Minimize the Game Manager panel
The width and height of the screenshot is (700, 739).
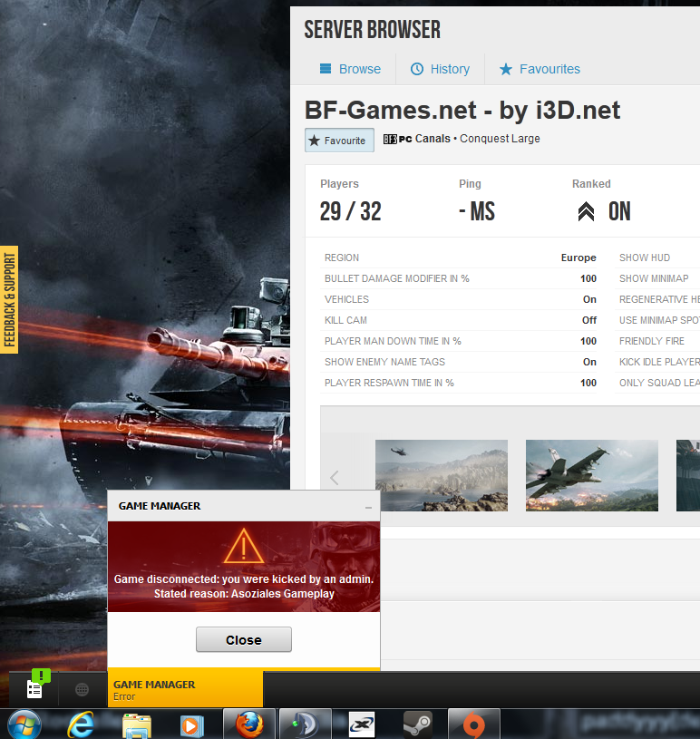[369, 507]
